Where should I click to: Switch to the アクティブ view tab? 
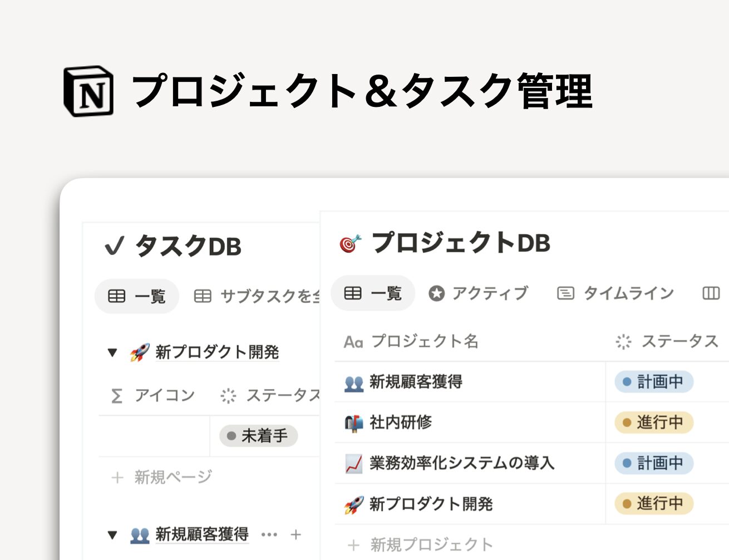click(479, 293)
